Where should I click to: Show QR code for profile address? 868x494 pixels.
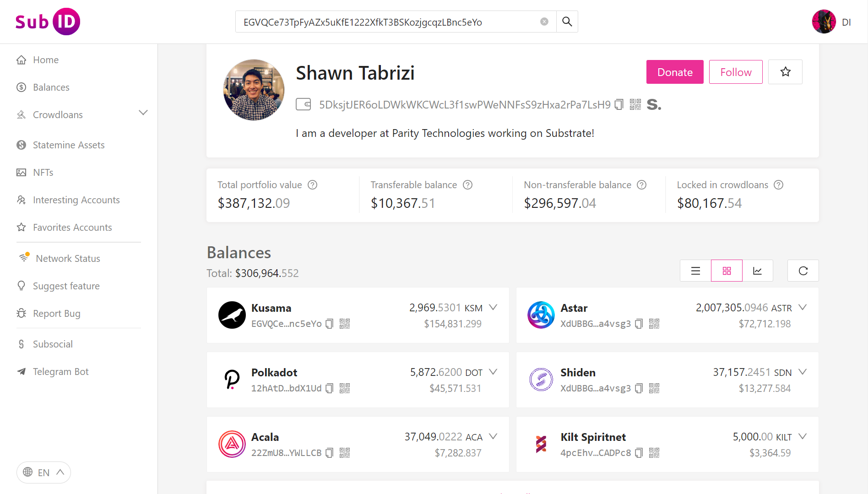pos(635,105)
